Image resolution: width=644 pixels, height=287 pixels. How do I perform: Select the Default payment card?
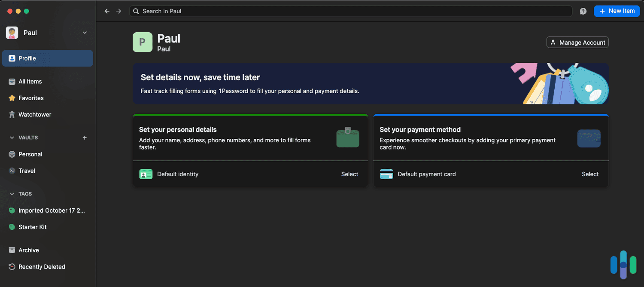click(590, 174)
